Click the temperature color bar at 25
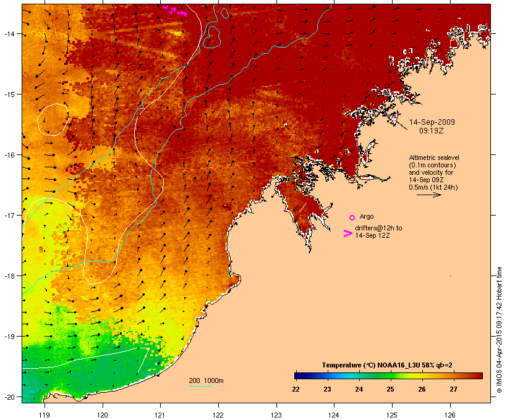This screenshot has width=507, height=420. click(391, 376)
